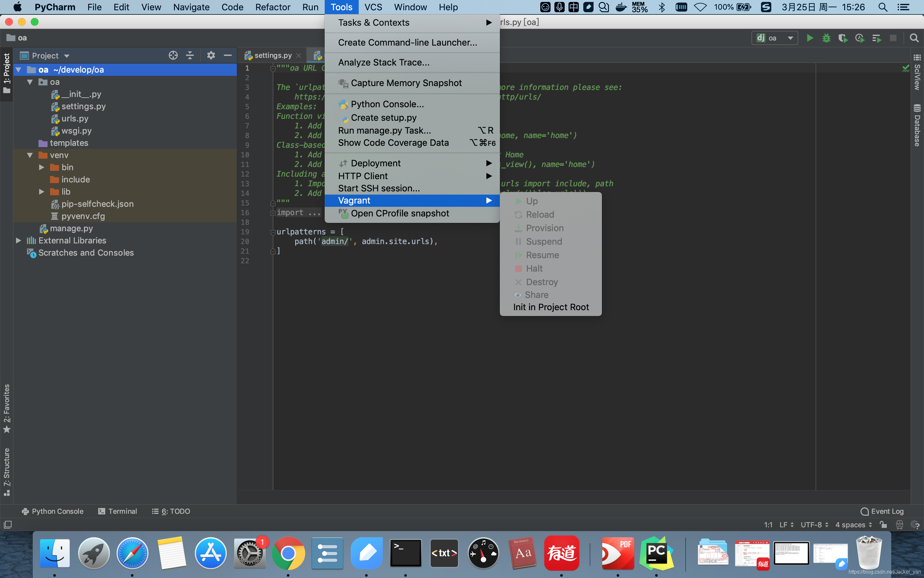924x578 pixels.
Task: Change line separator LF in status bar
Action: (787, 524)
